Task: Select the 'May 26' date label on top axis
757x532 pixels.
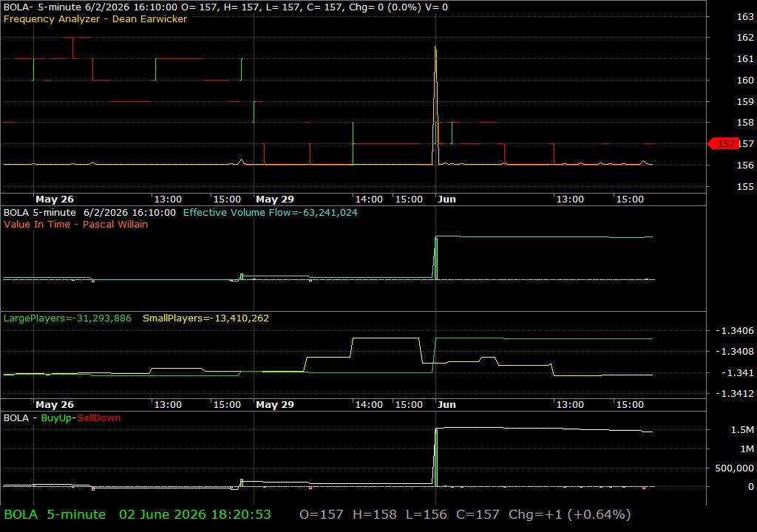Action: (x=55, y=199)
